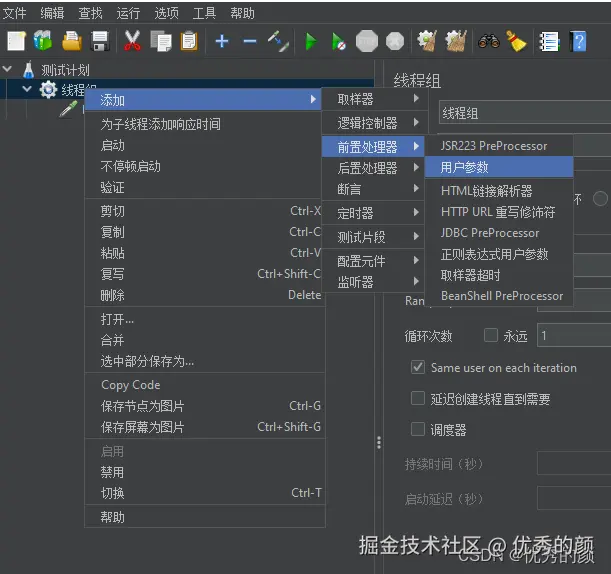Choose JSR223 PreProcessor
611x574 pixels.
point(499,146)
